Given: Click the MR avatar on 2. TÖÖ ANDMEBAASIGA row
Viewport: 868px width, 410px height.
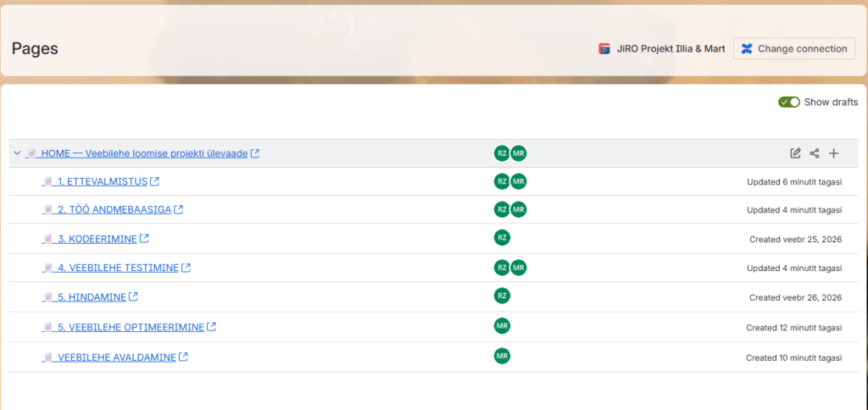Looking at the screenshot, I should point(519,209).
